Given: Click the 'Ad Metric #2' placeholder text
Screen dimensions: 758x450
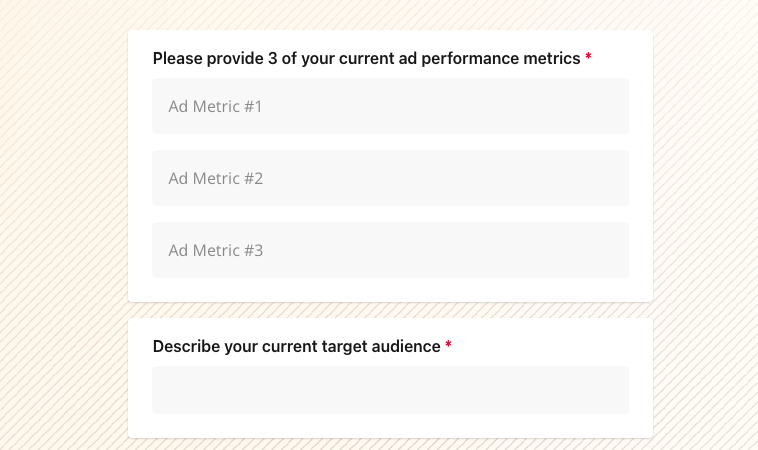Looking at the screenshot, I should pos(215,178).
